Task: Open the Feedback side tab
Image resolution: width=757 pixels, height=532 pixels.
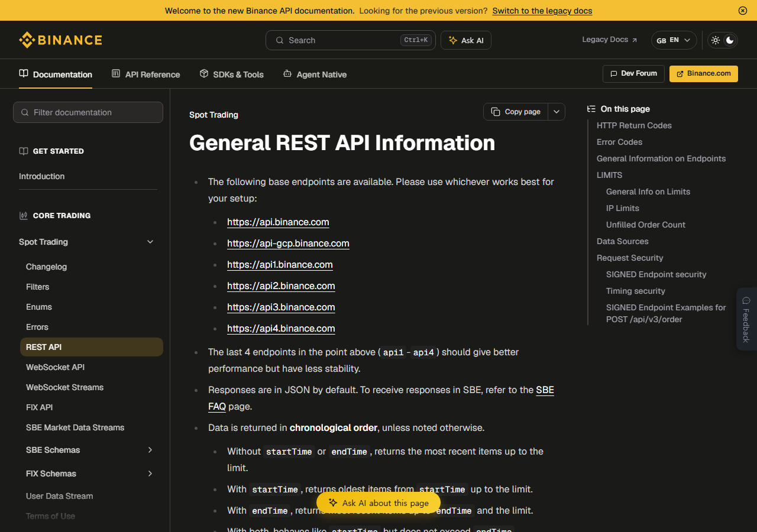Action: pyautogui.click(x=746, y=319)
